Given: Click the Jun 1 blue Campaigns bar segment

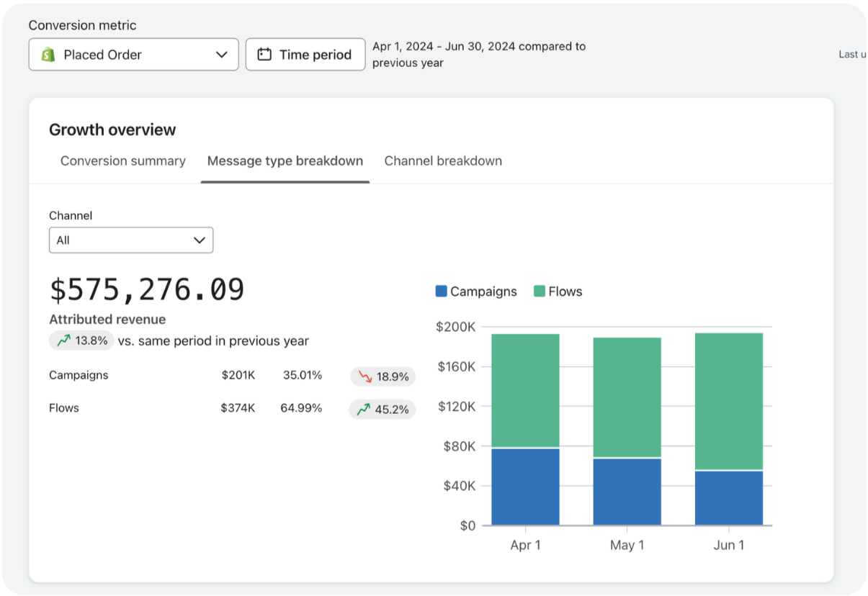Looking at the screenshot, I should 728,497.
